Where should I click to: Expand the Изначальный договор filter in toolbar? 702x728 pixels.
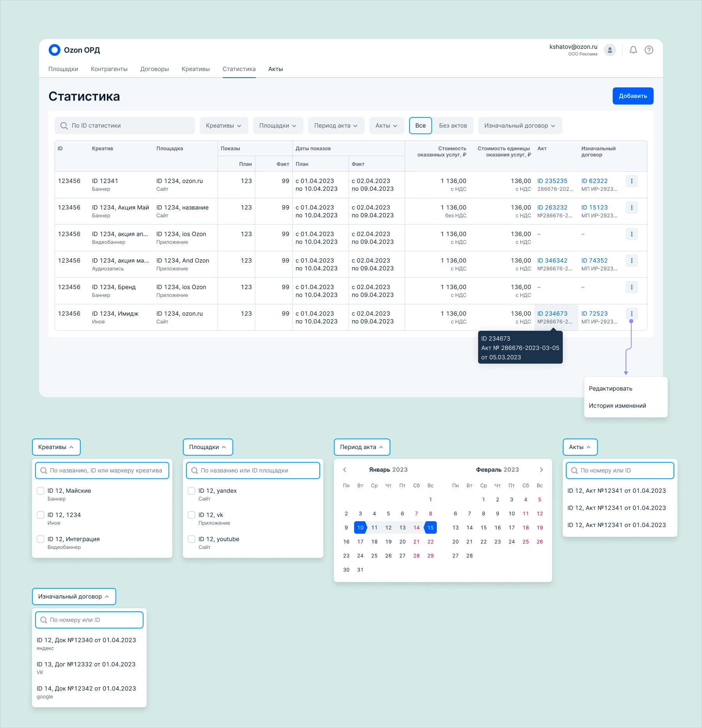(x=520, y=126)
